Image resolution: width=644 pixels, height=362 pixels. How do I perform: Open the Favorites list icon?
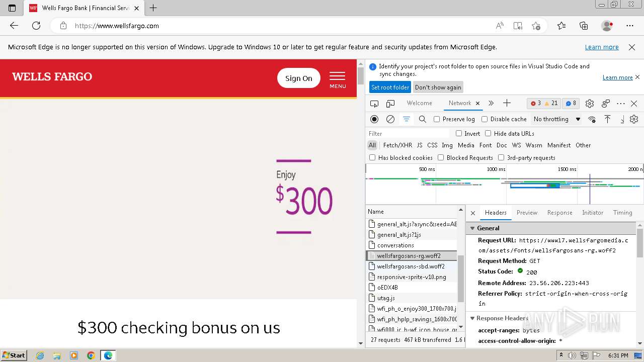click(x=561, y=26)
